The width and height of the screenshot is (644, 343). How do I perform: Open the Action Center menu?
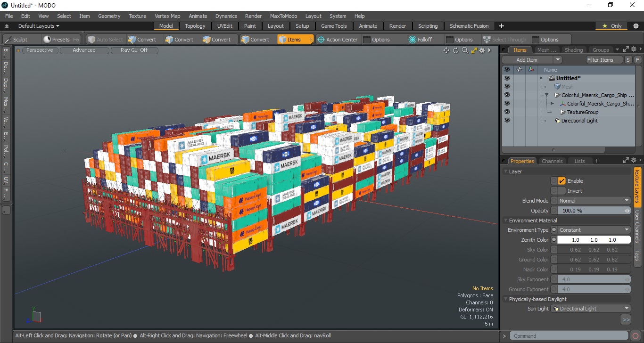[338, 40]
